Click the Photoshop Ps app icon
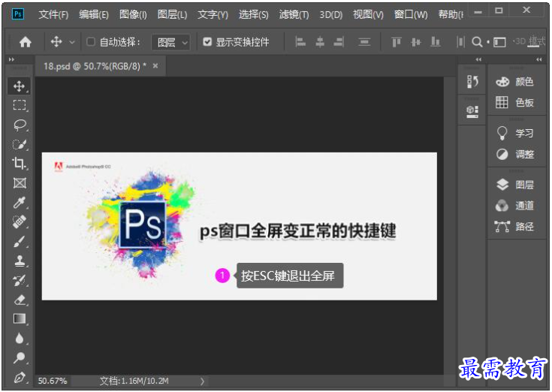The width and height of the screenshot is (552, 392). point(18,14)
